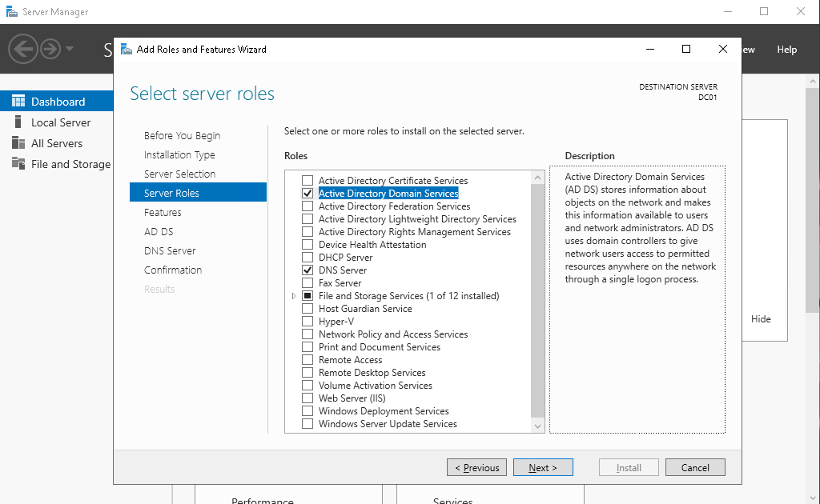Open the navigation history dropdown arrow

(x=70, y=49)
